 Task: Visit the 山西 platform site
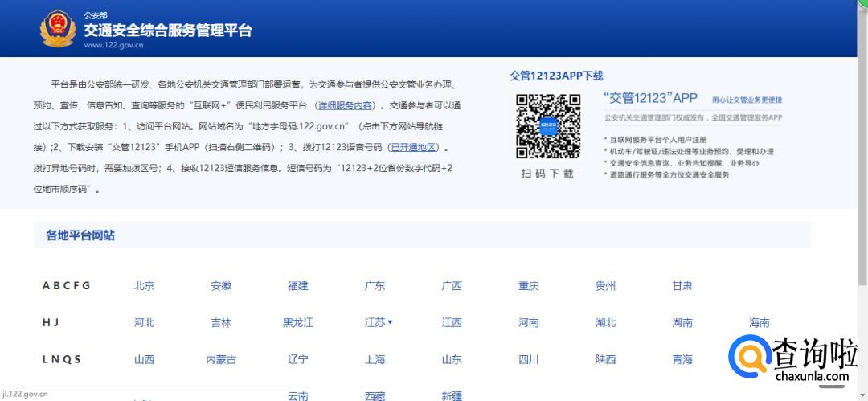coord(144,359)
